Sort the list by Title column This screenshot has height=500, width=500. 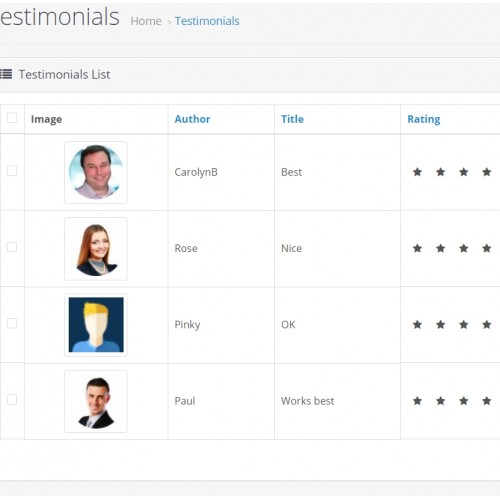coord(292,119)
